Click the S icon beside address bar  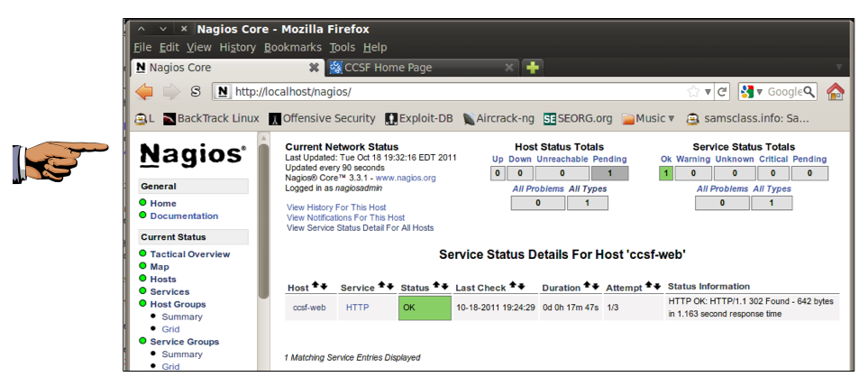pyautogui.click(x=196, y=92)
